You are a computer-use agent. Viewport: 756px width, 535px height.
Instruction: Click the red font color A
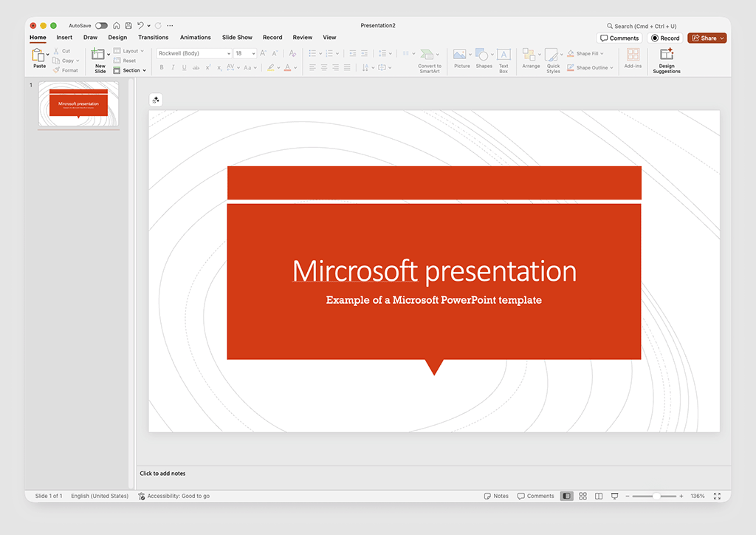[288, 67]
